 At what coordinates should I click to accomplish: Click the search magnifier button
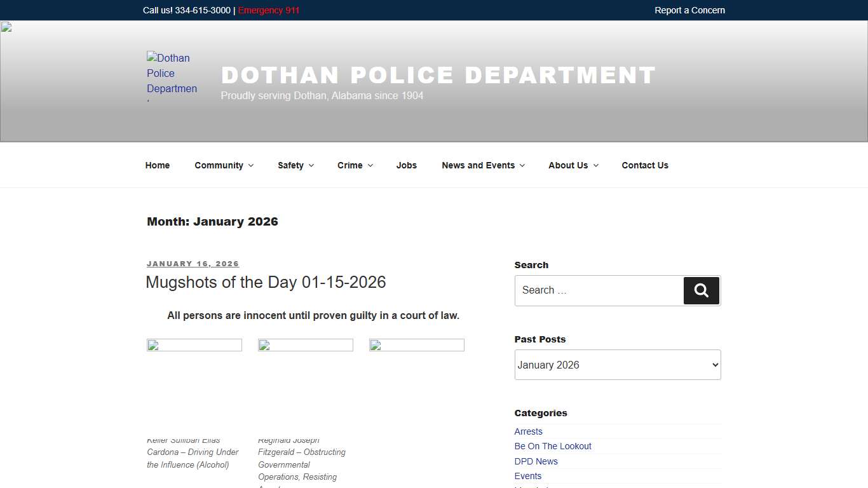pyautogui.click(x=701, y=290)
